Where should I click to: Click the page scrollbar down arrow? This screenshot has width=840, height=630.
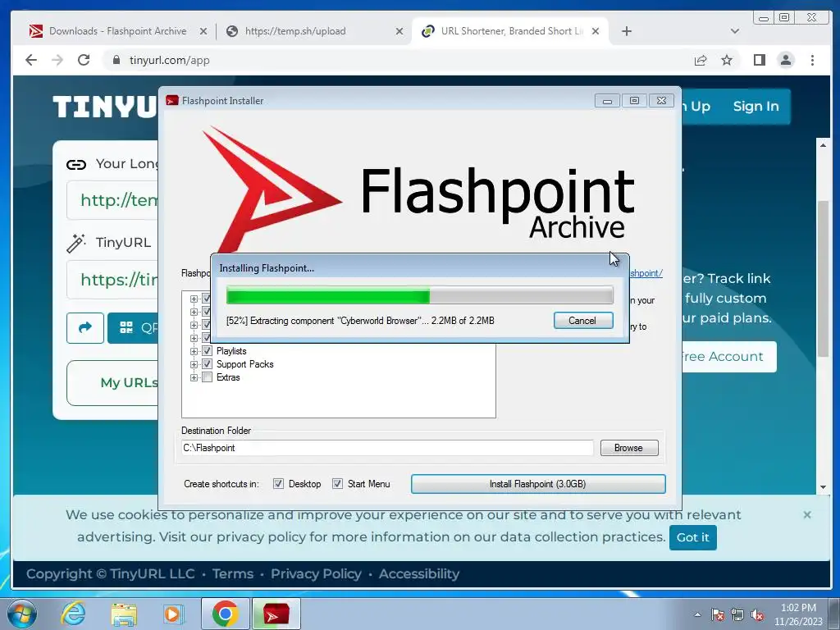pyautogui.click(x=824, y=487)
